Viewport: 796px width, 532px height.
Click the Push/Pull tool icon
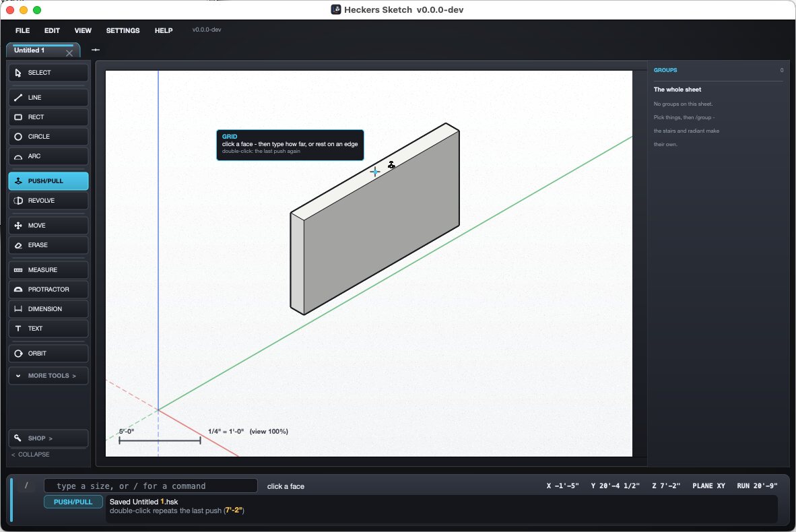click(x=18, y=180)
